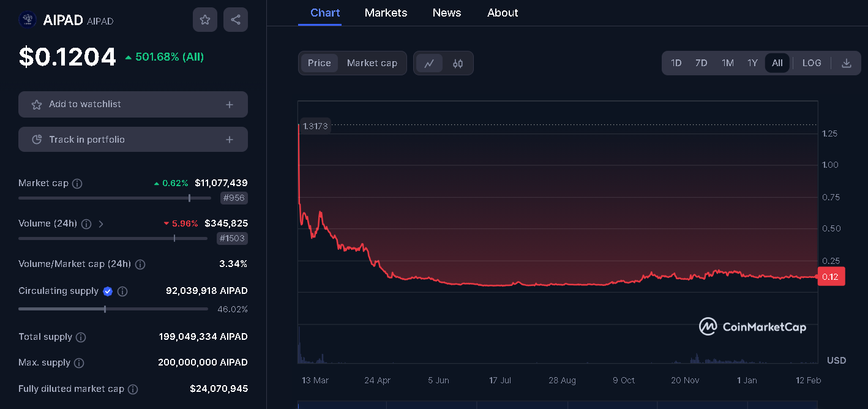Open the News tab

[x=446, y=12]
